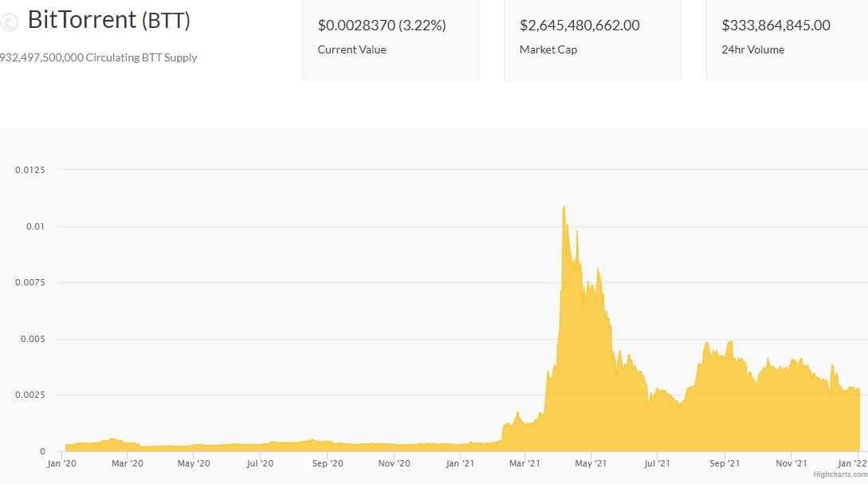Image resolution: width=868 pixels, height=484 pixels.
Task: Click the circulating BTT supply text
Action: tap(99, 57)
